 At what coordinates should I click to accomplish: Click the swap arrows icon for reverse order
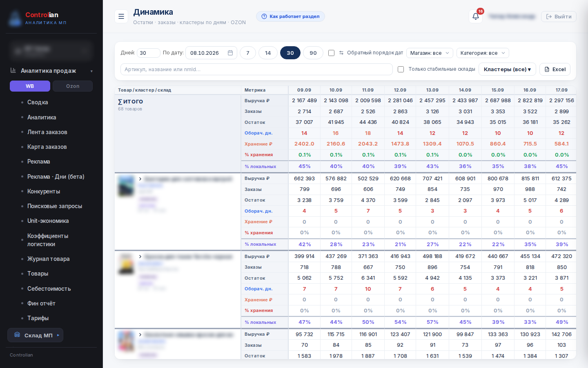point(341,53)
